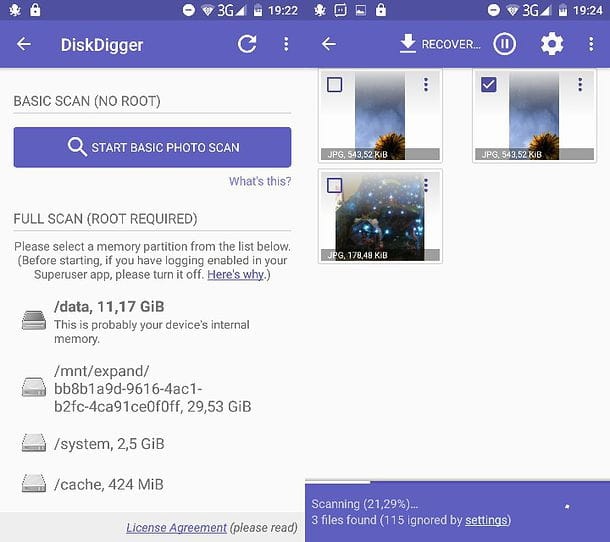Viewport: 610px width, 542px height.
Task: Tap the do-not-disturb icon left of 19:22
Action: tap(189, 10)
